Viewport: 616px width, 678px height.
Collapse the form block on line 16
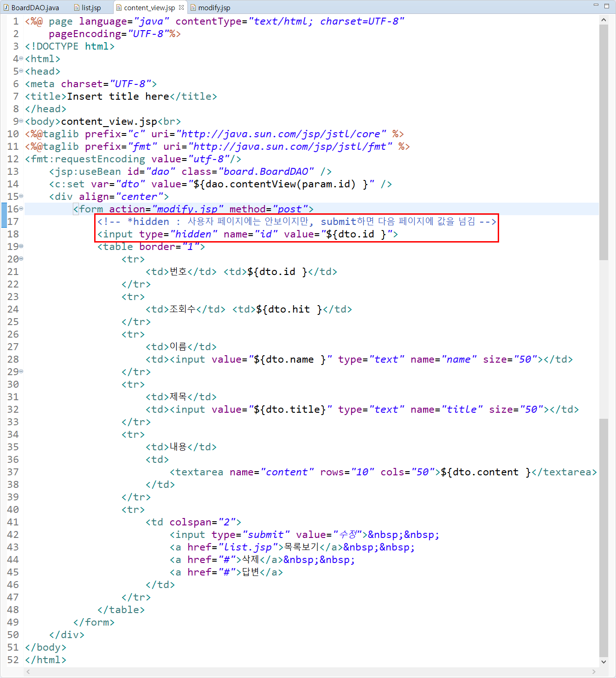point(21,209)
